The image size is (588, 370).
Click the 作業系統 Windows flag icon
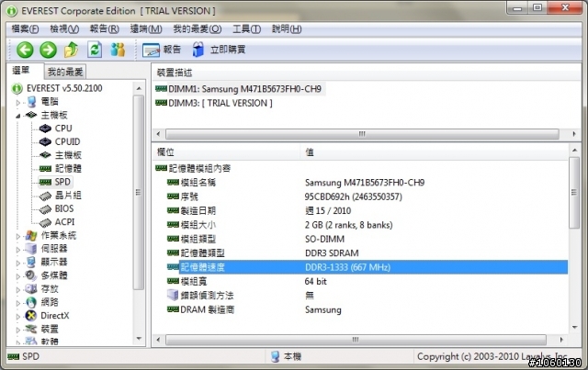tap(31, 236)
